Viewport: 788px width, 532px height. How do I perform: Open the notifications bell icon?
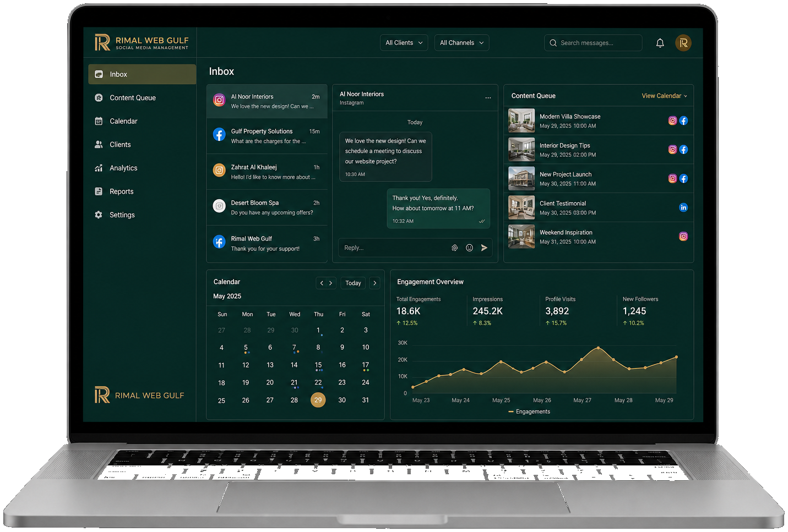(x=660, y=43)
